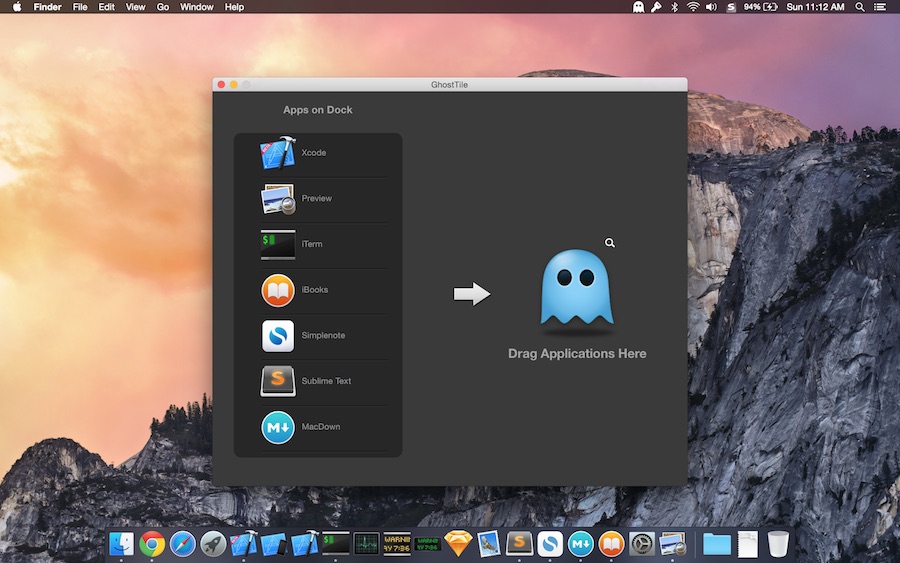
Task: Click the blue ghost drop-zone icon
Action: (x=577, y=290)
